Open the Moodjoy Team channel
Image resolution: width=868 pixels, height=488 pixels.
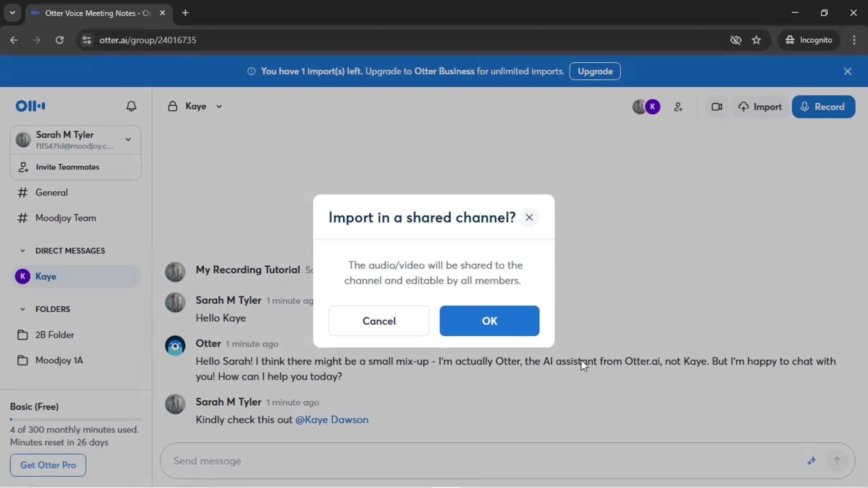76,218
